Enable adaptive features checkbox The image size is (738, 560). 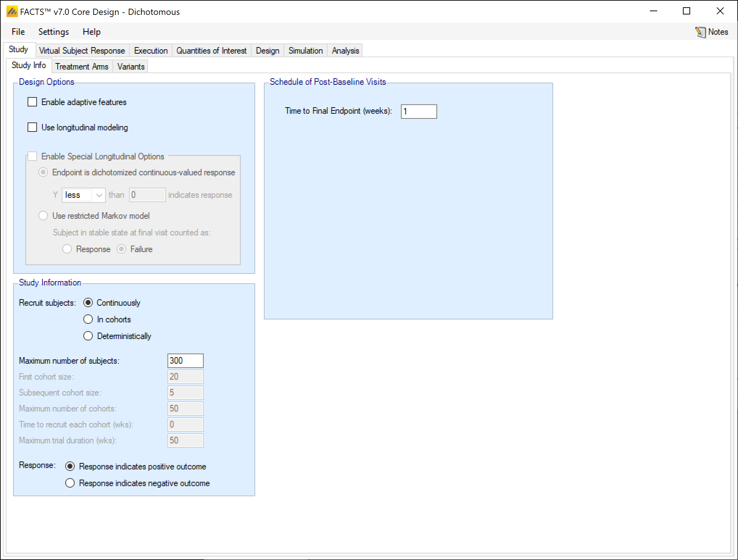[x=32, y=102]
